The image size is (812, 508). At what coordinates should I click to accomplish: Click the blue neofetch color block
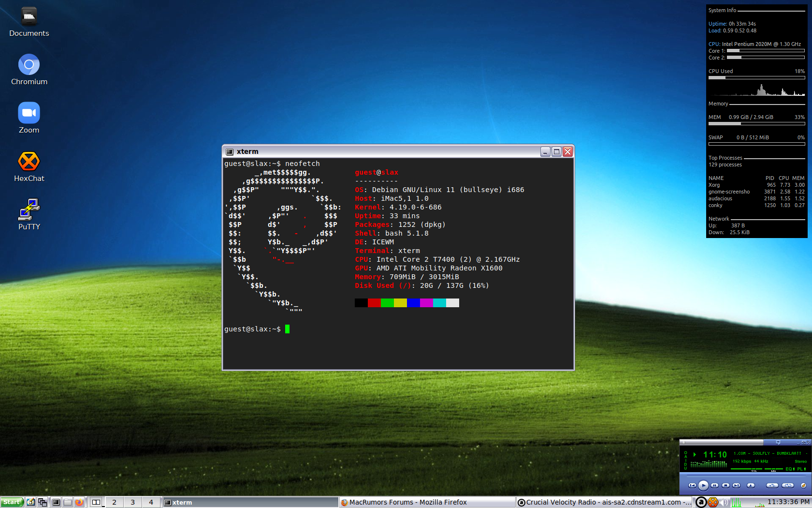tap(413, 303)
